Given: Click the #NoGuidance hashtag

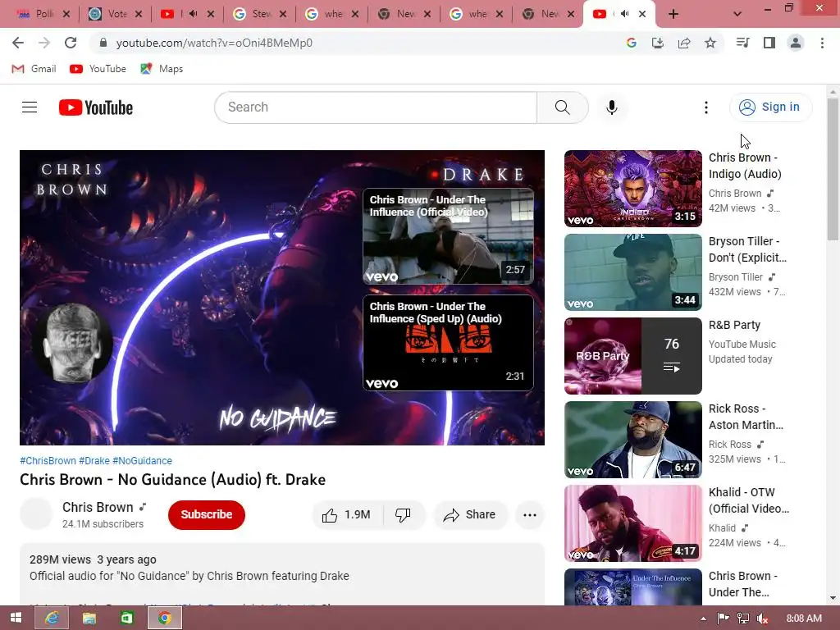Looking at the screenshot, I should [142, 461].
